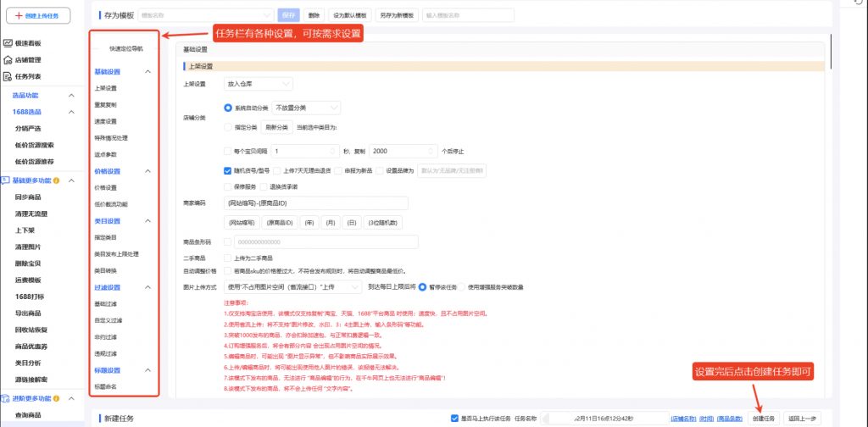Viewport: 868px width, 427px height.
Task: Click the 创建上传任务 button
Action: pyautogui.click(x=39, y=17)
